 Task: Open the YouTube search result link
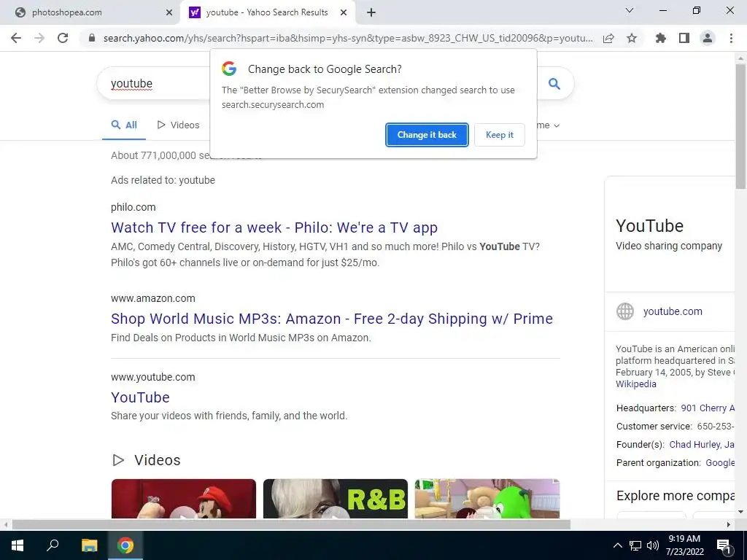pyautogui.click(x=140, y=397)
